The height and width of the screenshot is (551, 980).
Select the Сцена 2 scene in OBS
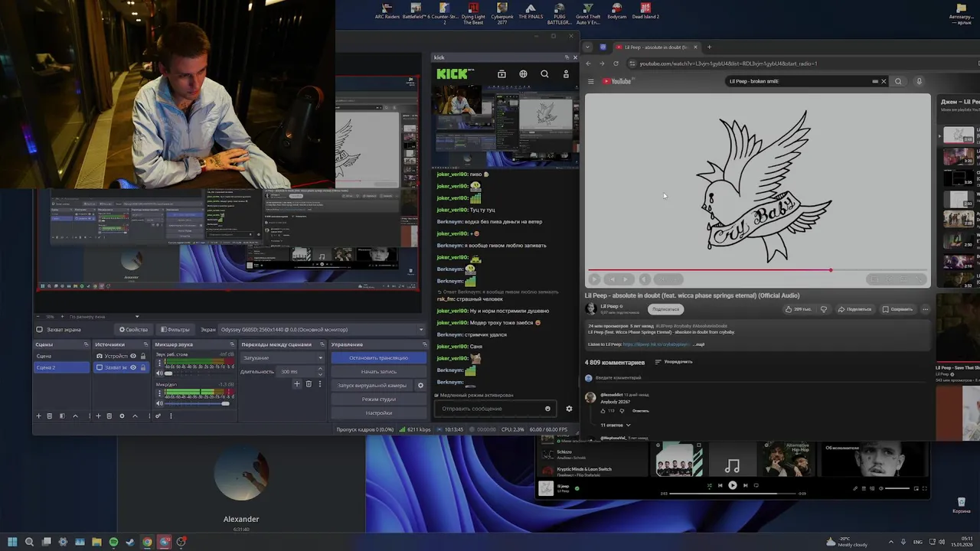tap(61, 367)
